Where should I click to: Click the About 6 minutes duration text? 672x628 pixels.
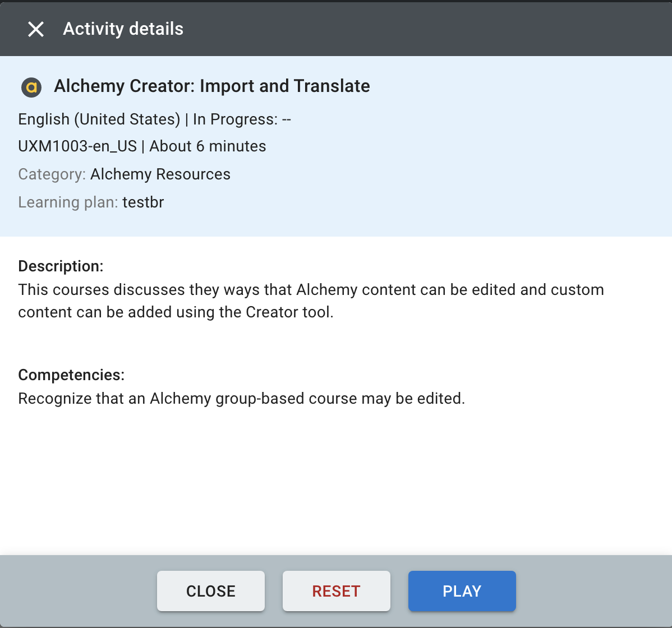pyautogui.click(x=208, y=146)
